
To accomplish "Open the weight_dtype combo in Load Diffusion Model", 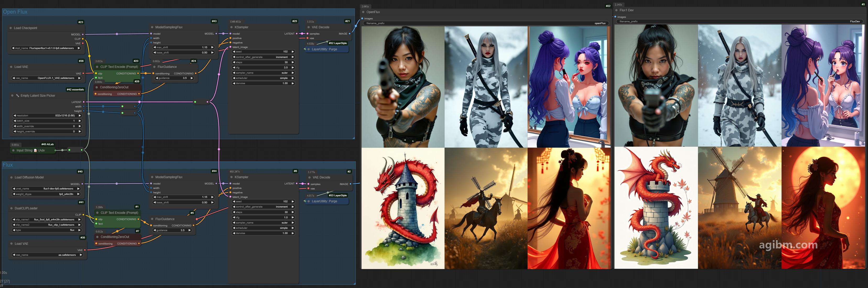I will pyautogui.click(x=46, y=194).
